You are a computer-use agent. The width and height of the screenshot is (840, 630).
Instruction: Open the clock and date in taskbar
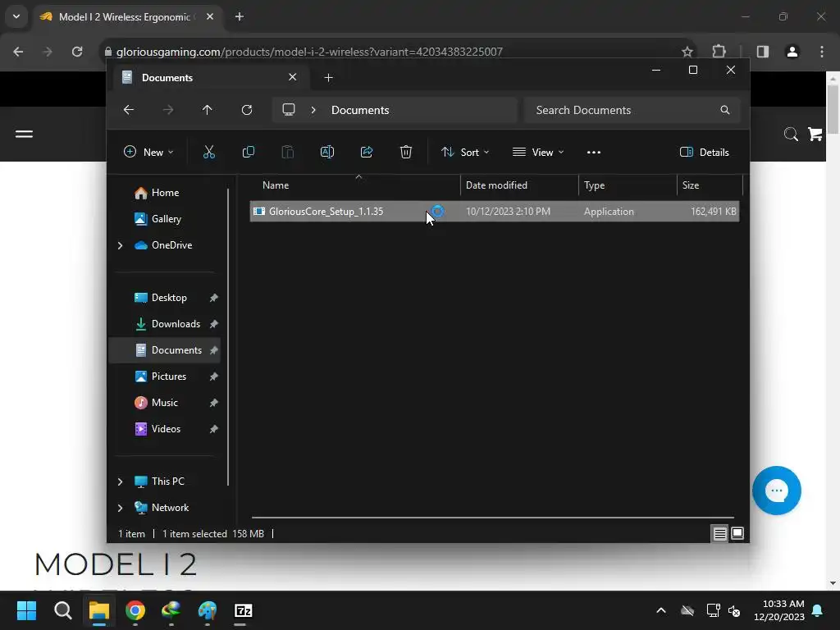pos(779,610)
